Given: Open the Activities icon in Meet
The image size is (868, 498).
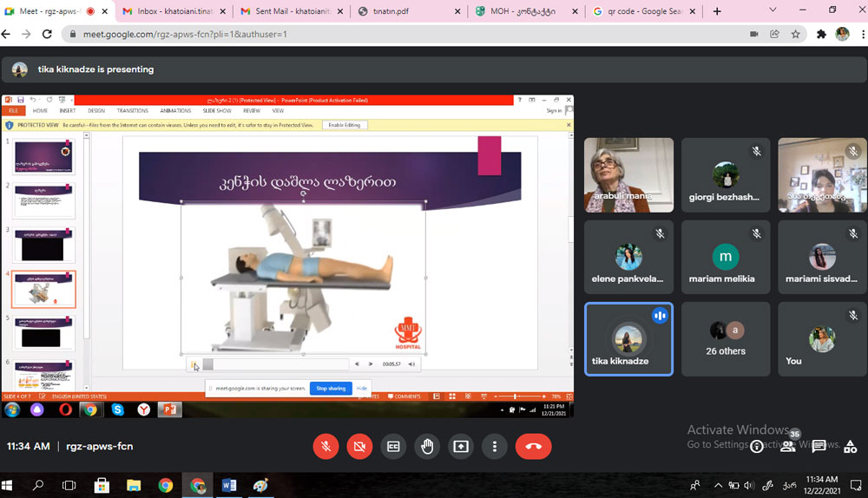Looking at the screenshot, I should [x=848, y=446].
